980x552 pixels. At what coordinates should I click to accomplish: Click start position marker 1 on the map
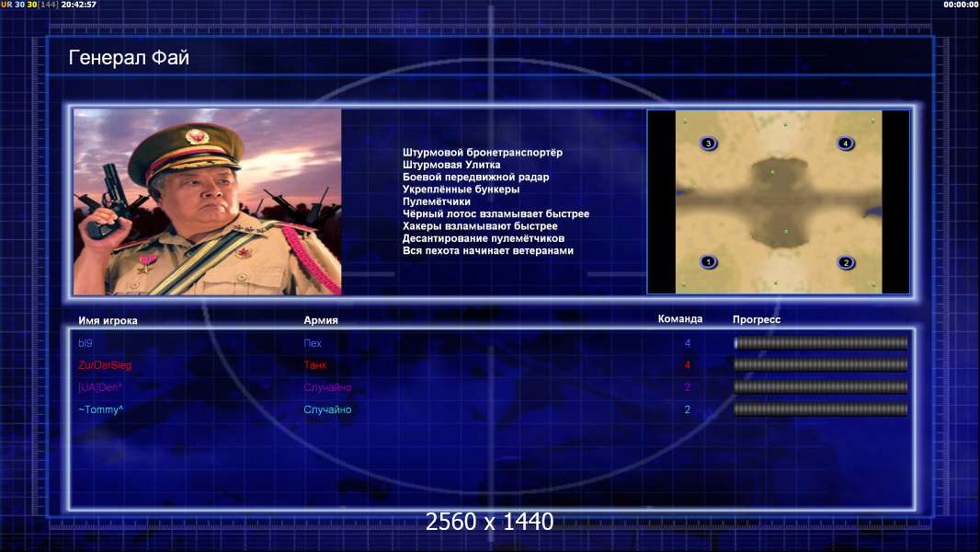point(708,262)
